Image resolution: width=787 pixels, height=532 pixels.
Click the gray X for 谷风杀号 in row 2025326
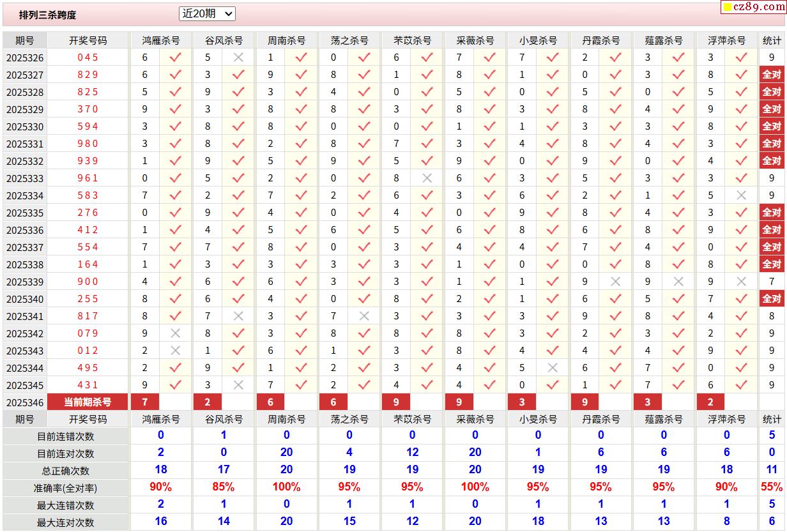[x=238, y=57]
